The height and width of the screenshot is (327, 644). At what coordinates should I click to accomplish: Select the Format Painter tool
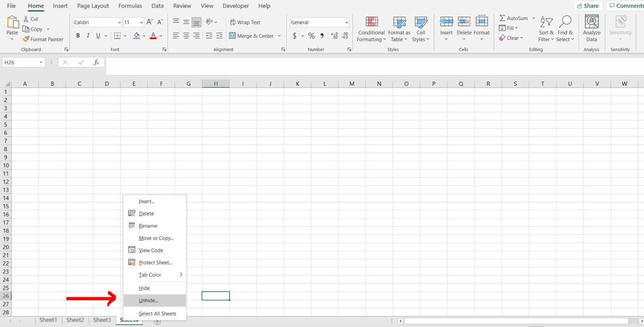click(43, 39)
